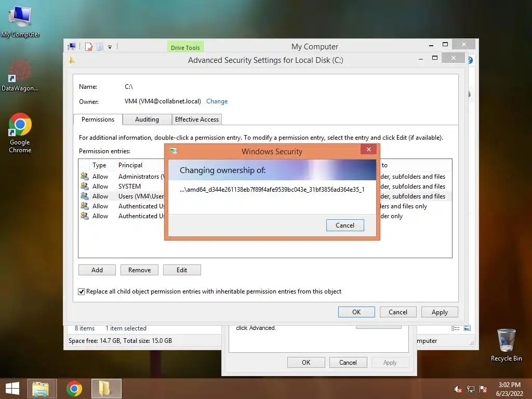Click the user icon on Administrators row
The image size is (532, 399).
(x=85, y=177)
